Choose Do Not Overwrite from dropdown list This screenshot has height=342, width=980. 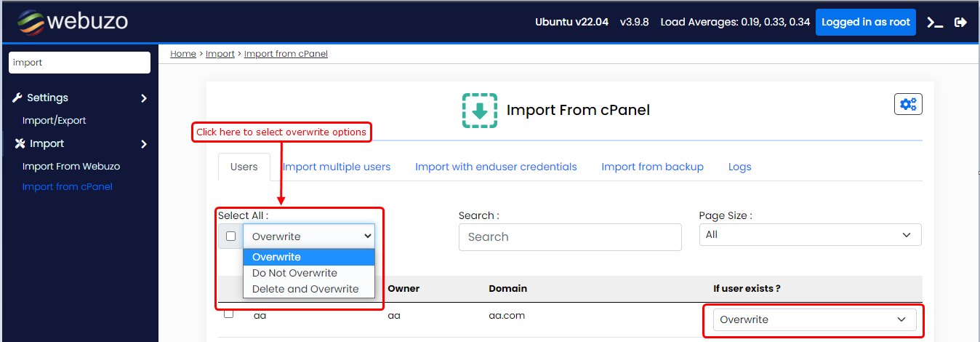(x=294, y=273)
